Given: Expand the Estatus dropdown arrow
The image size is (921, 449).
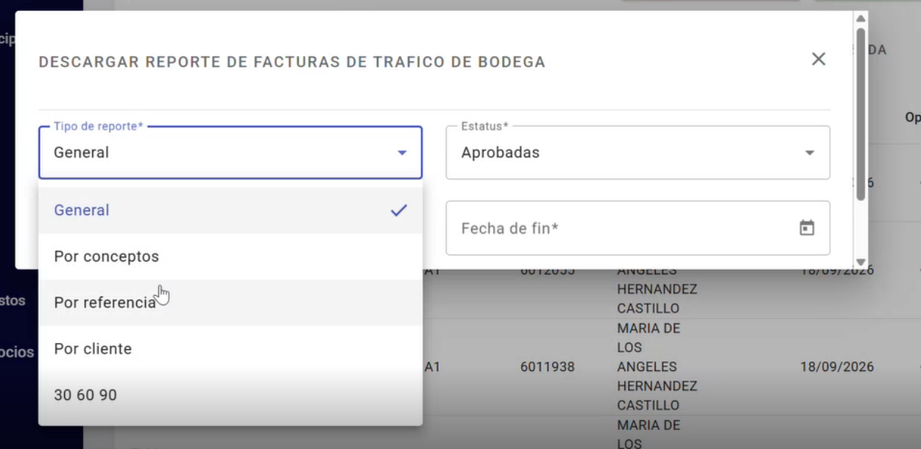Looking at the screenshot, I should coord(809,153).
